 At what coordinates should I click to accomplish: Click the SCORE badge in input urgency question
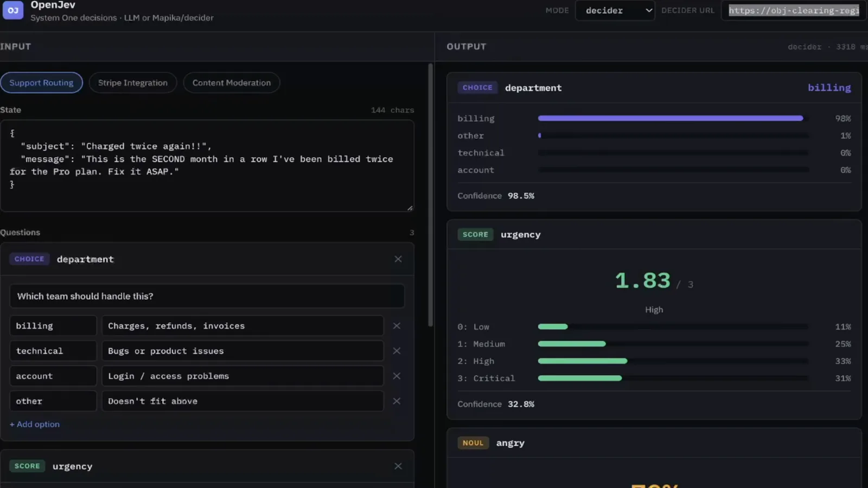[27, 466]
